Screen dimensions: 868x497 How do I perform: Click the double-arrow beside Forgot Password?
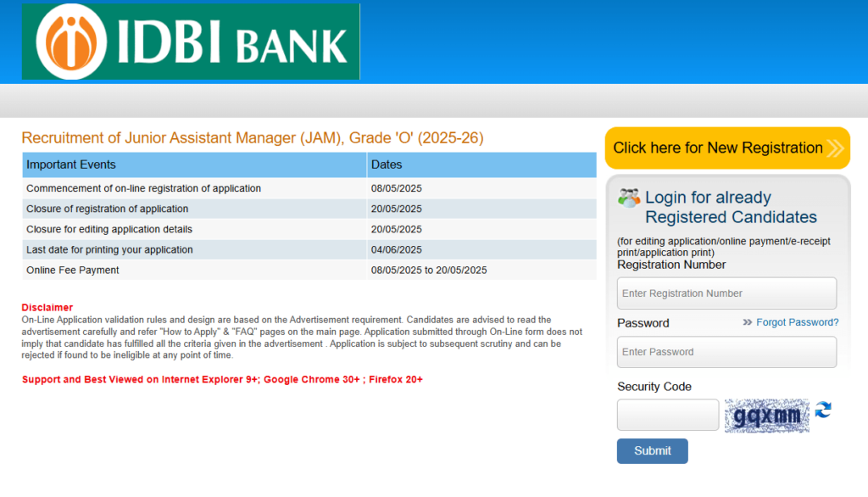(x=748, y=322)
